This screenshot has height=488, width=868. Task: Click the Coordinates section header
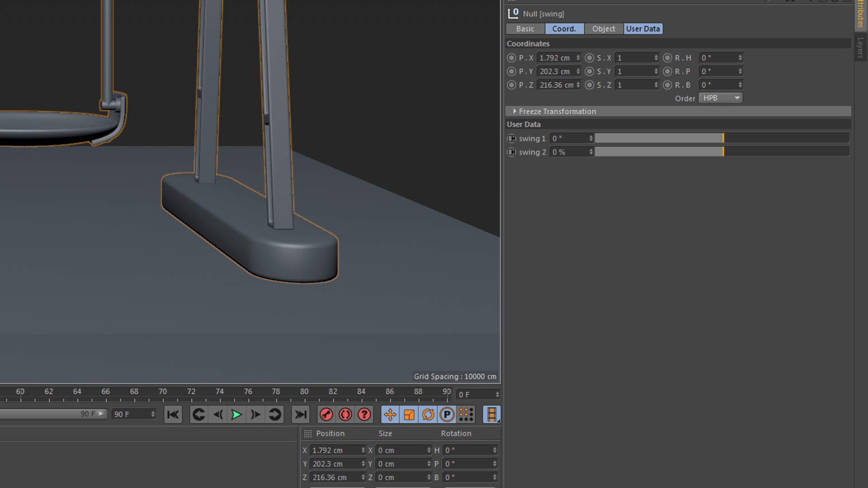click(x=678, y=44)
